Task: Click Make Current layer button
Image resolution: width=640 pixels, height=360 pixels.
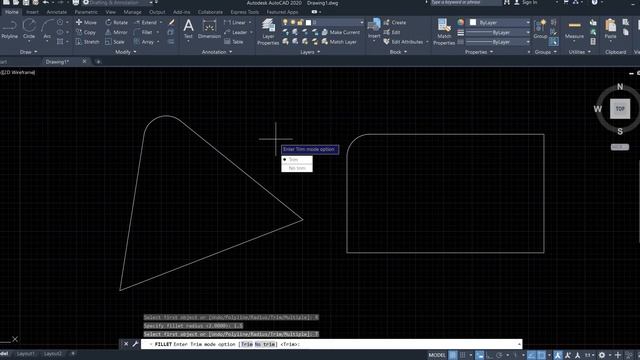Action: click(341, 32)
